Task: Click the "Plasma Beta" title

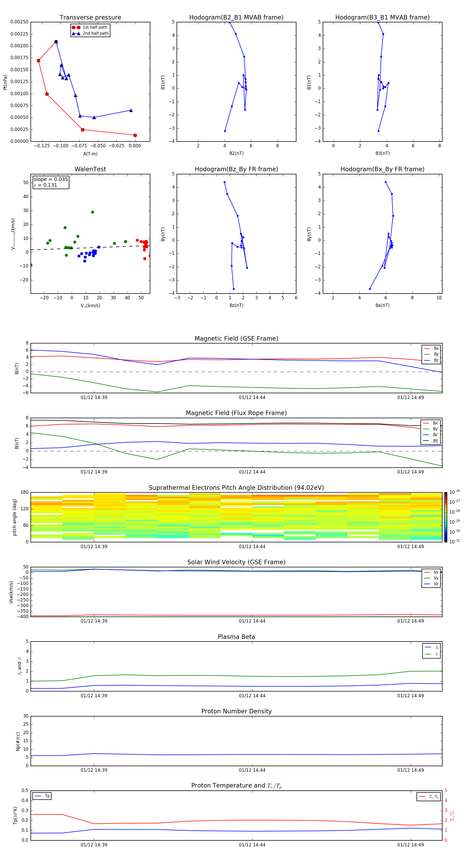Action: [x=236, y=637]
